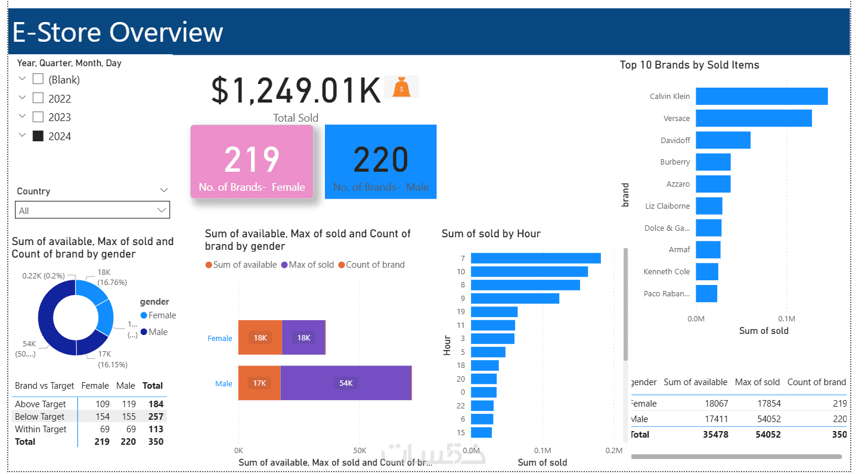868x474 pixels.
Task: Click the Female legend marker in donut chart
Action: pyautogui.click(x=144, y=315)
